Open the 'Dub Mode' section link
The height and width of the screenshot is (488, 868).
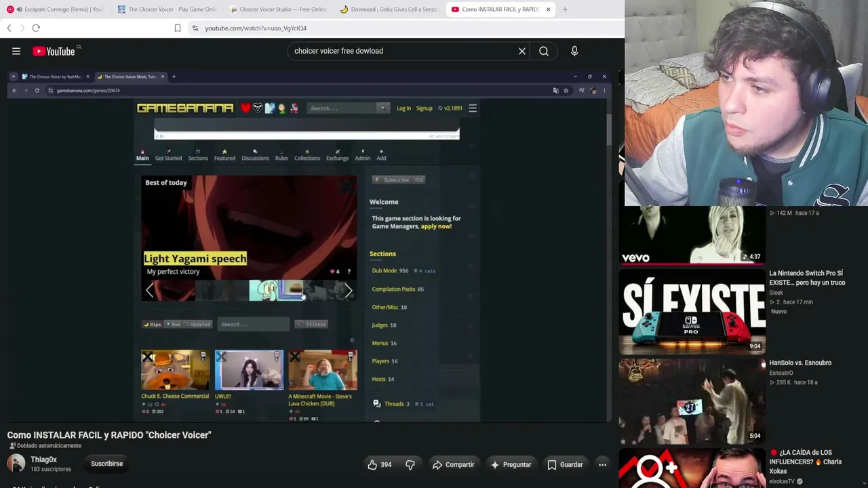(x=384, y=270)
